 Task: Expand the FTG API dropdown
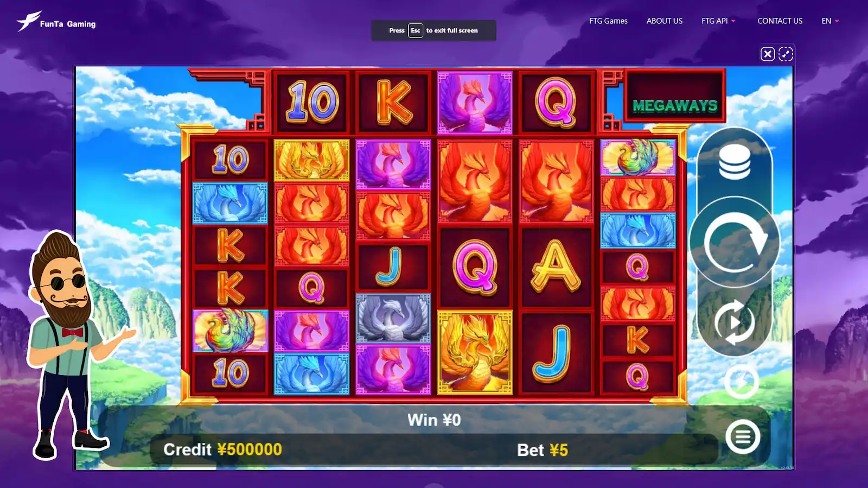coord(718,21)
